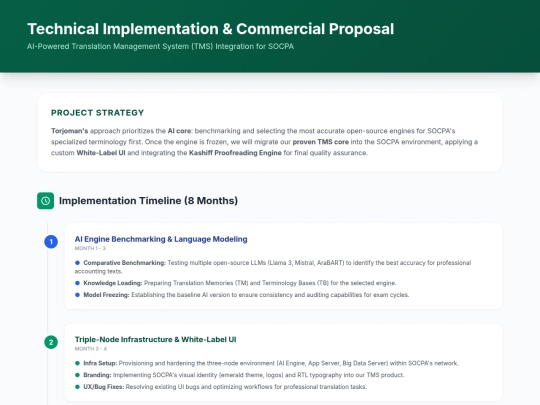Click the AI Engine Benchmarking & Language Modeling title
Viewport: 540px width, 405px height.
pos(161,239)
